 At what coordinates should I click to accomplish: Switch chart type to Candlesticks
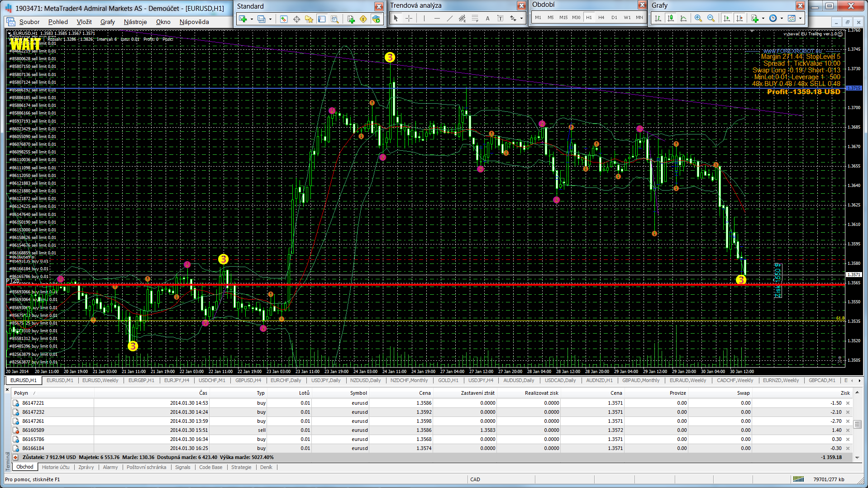(x=671, y=18)
